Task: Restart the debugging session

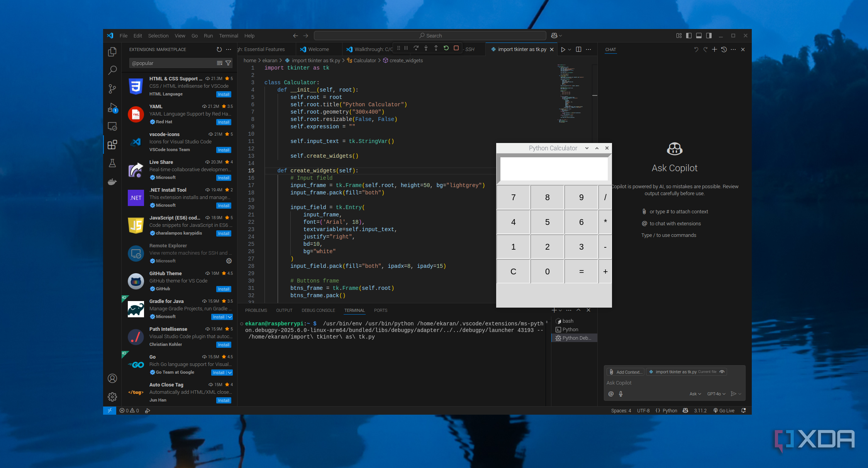Action: click(446, 48)
